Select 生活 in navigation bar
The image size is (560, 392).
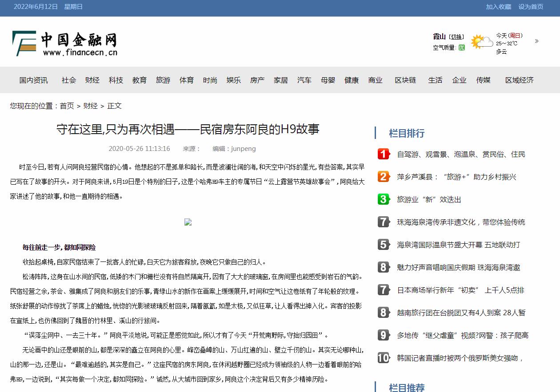point(436,80)
